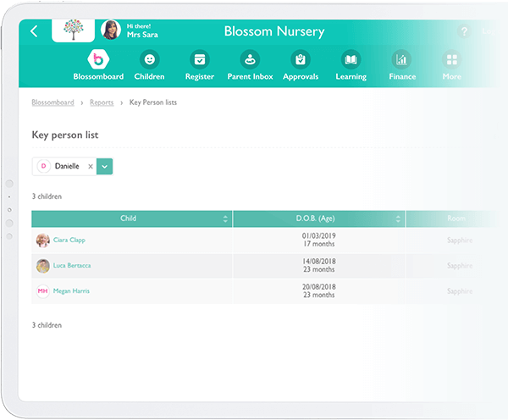The height and width of the screenshot is (420, 508).
Task: Click Sapphire room in Luca Bertacca's row
Action: 460,266
